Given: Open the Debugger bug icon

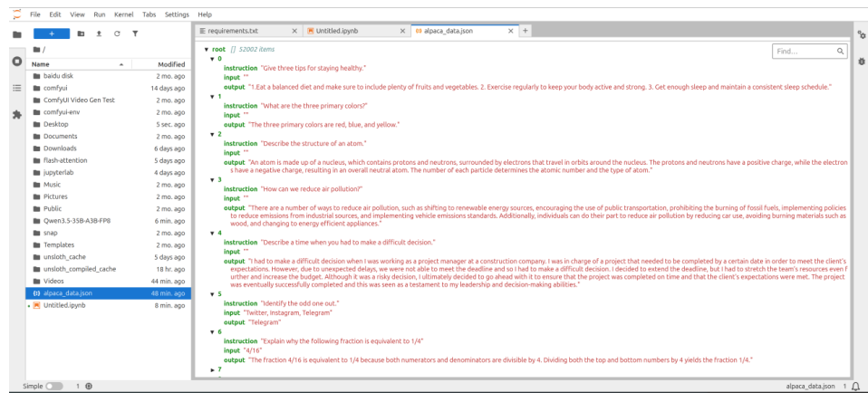Looking at the screenshot, I should pos(861,61).
